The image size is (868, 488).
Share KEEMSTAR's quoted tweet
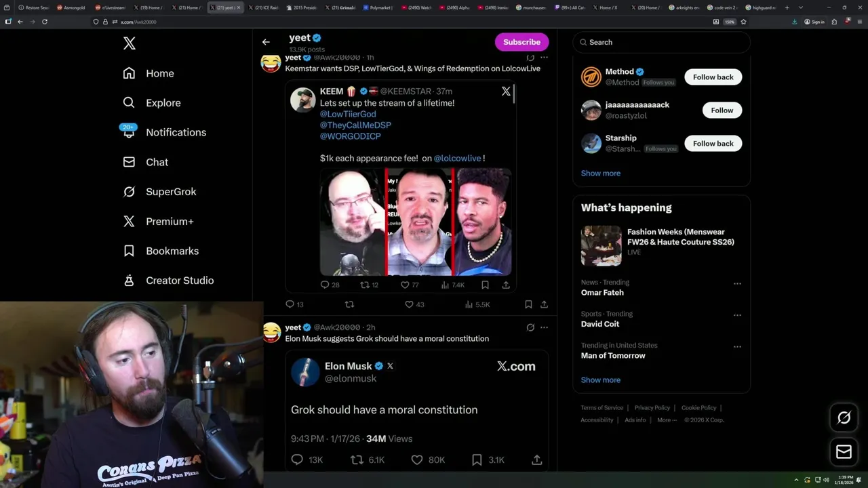click(506, 285)
